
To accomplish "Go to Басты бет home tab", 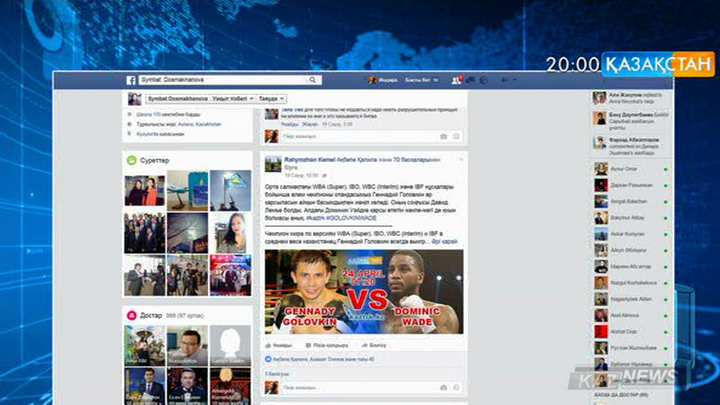I will 422,80.
